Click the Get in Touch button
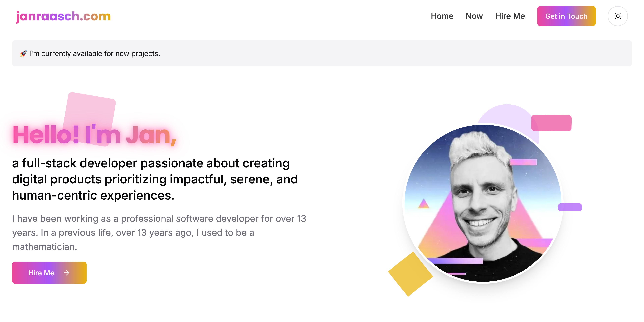644x322 pixels. coord(566,16)
